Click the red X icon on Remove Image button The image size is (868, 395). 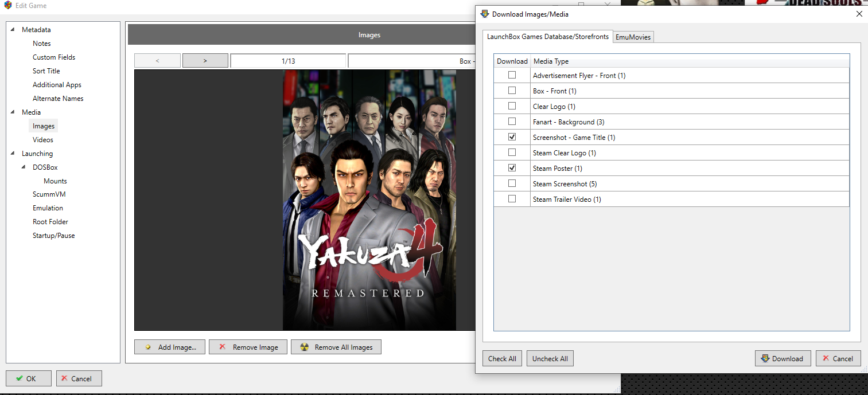223,347
